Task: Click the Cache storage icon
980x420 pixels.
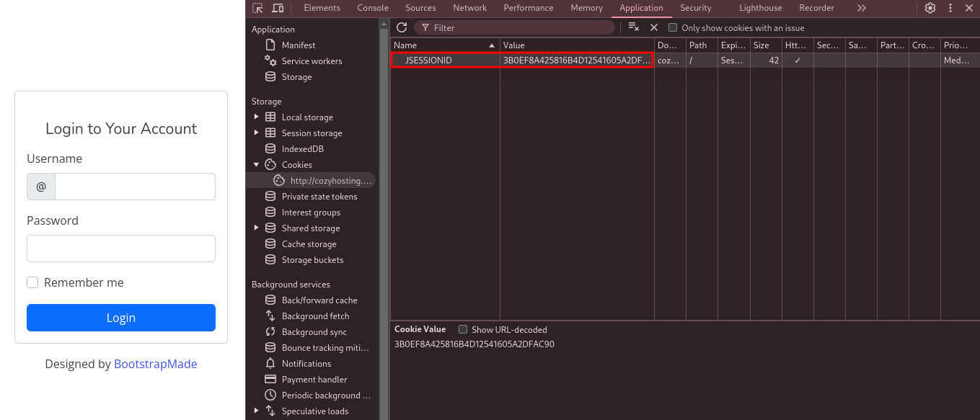Action: pyautogui.click(x=270, y=243)
